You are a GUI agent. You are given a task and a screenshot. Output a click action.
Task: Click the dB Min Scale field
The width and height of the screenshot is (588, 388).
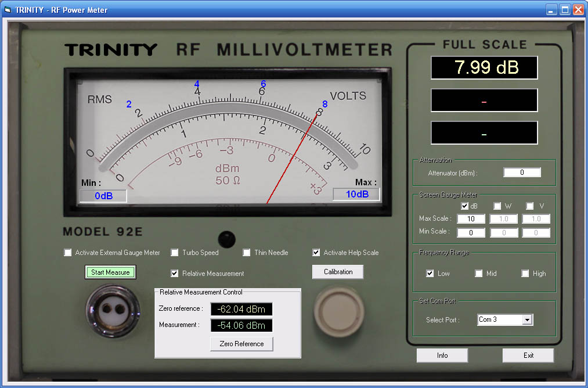[x=471, y=233]
